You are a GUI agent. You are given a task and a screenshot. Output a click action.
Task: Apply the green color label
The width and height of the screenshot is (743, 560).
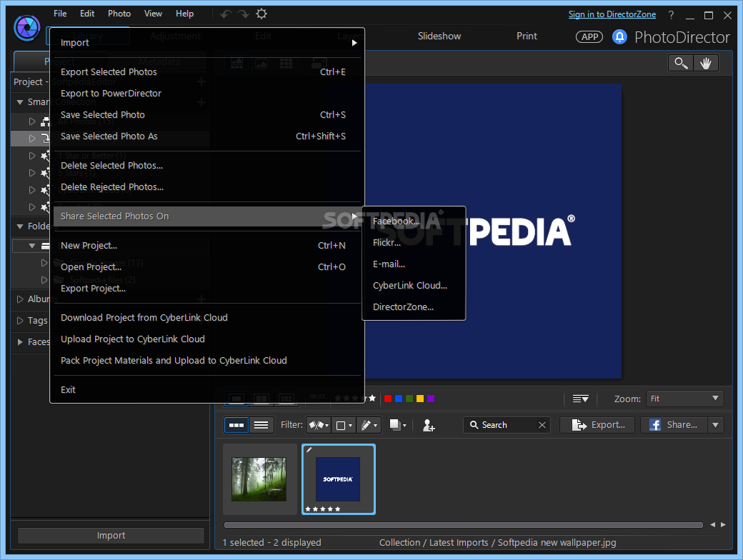point(409,399)
